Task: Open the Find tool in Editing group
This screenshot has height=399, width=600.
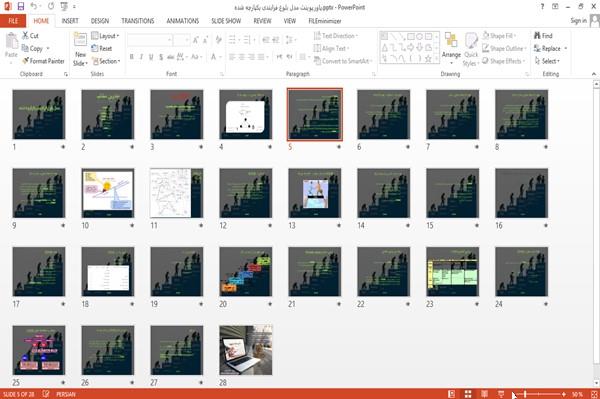Action: coord(543,36)
